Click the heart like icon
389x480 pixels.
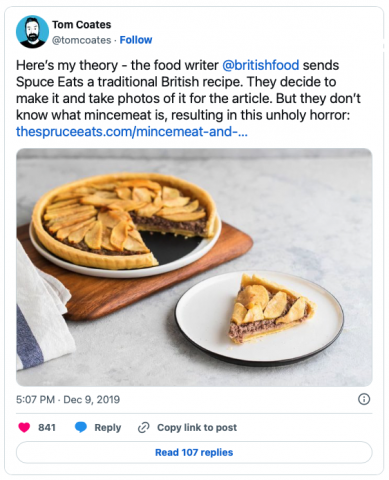[24, 427]
